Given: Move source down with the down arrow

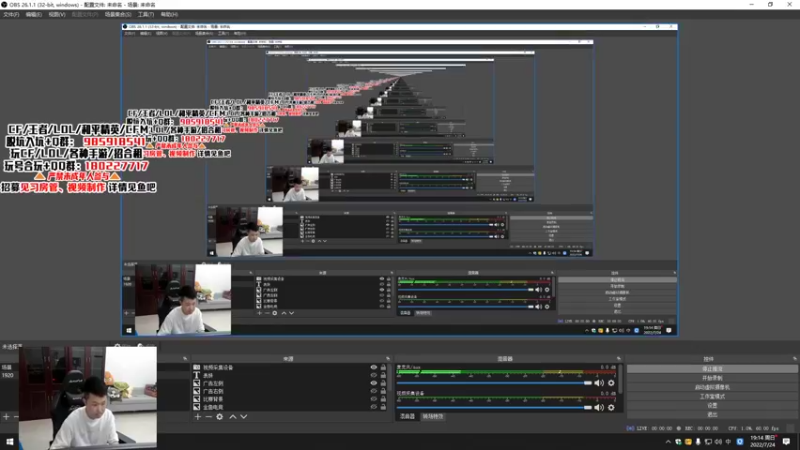Looking at the screenshot, I should tap(244, 416).
